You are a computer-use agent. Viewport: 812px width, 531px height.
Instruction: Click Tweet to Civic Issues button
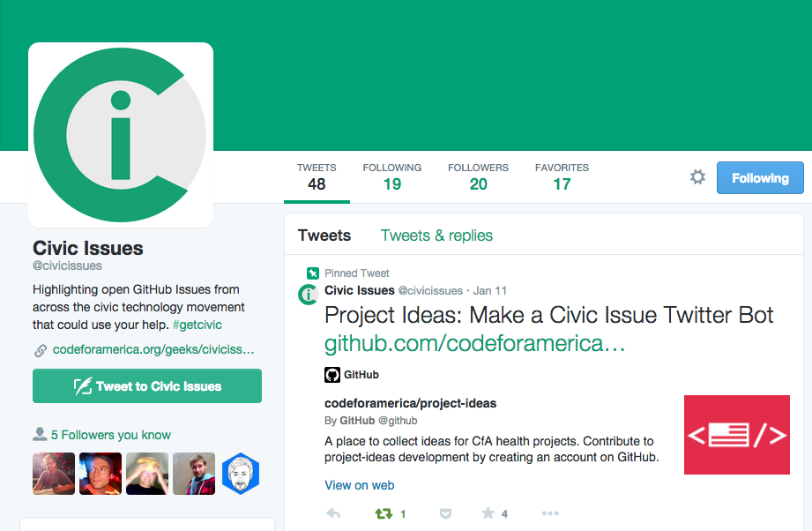coord(147,386)
